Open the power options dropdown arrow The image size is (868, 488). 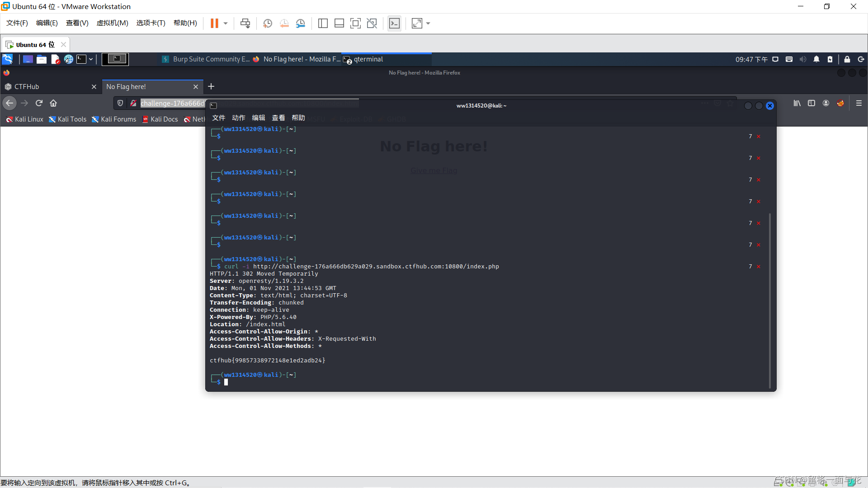pyautogui.click(x=226, y=23)
